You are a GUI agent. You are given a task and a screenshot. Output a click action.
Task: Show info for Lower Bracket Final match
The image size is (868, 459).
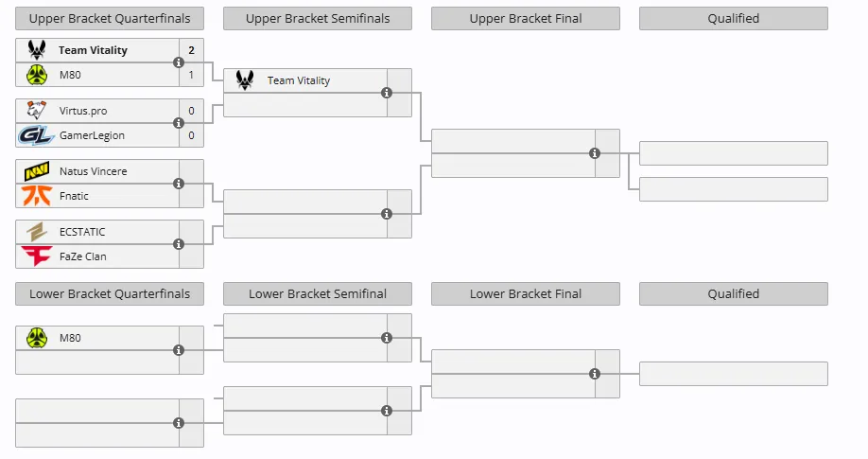click(595, 374)
